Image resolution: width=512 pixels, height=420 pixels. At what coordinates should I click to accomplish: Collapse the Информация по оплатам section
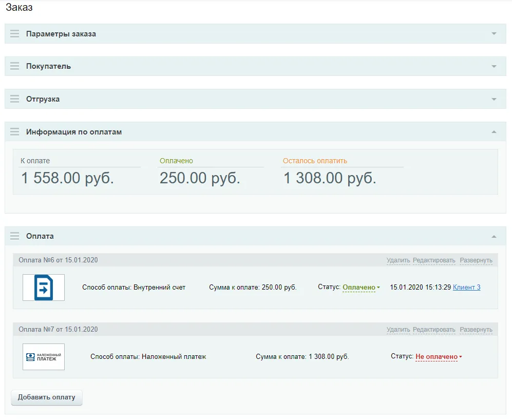click(x=494, y=132)
